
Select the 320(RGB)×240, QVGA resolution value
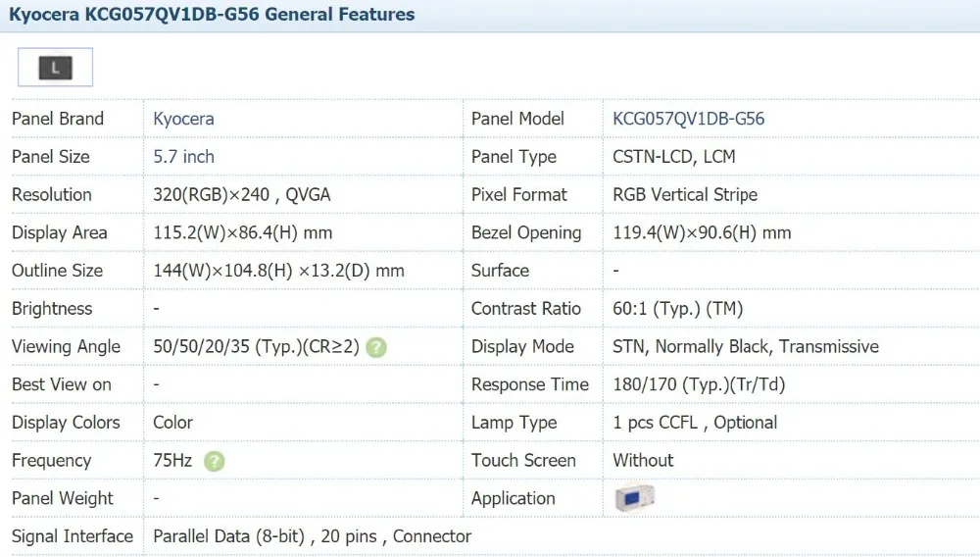coord(241,195)
